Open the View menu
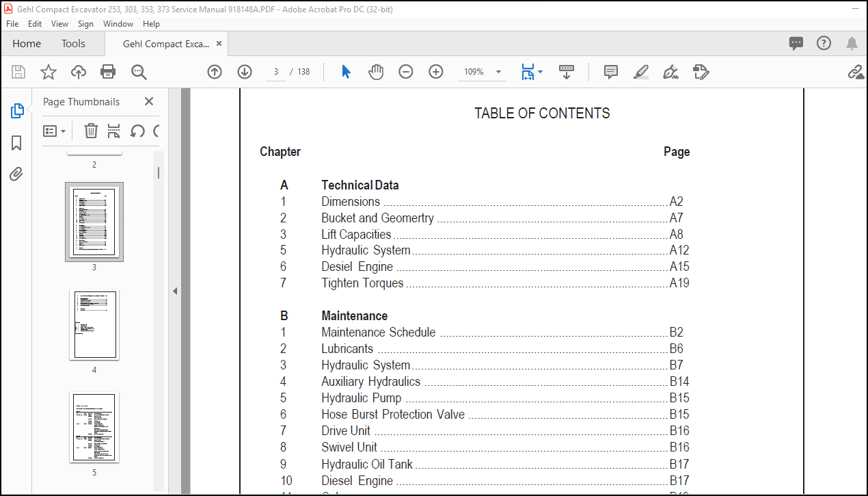 [x=60, y=23]
